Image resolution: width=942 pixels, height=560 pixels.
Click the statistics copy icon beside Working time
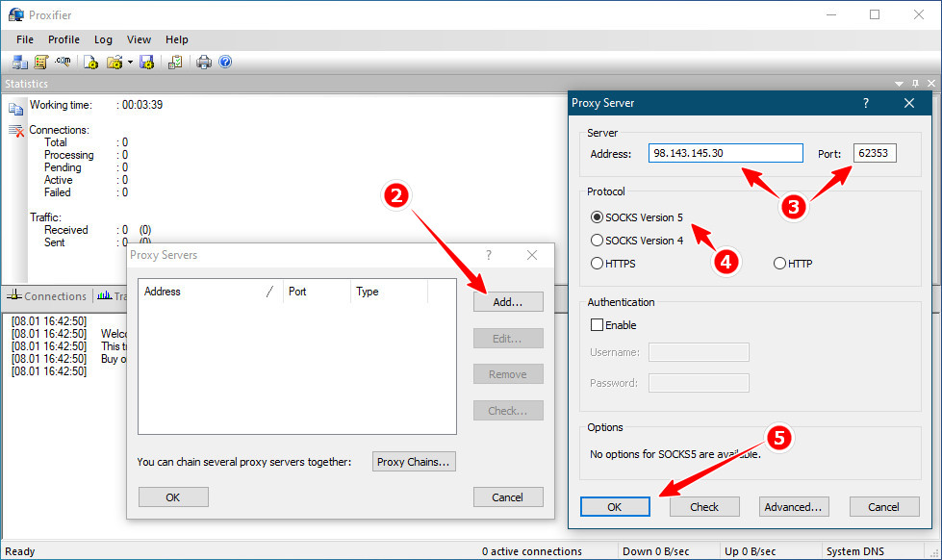15,109
